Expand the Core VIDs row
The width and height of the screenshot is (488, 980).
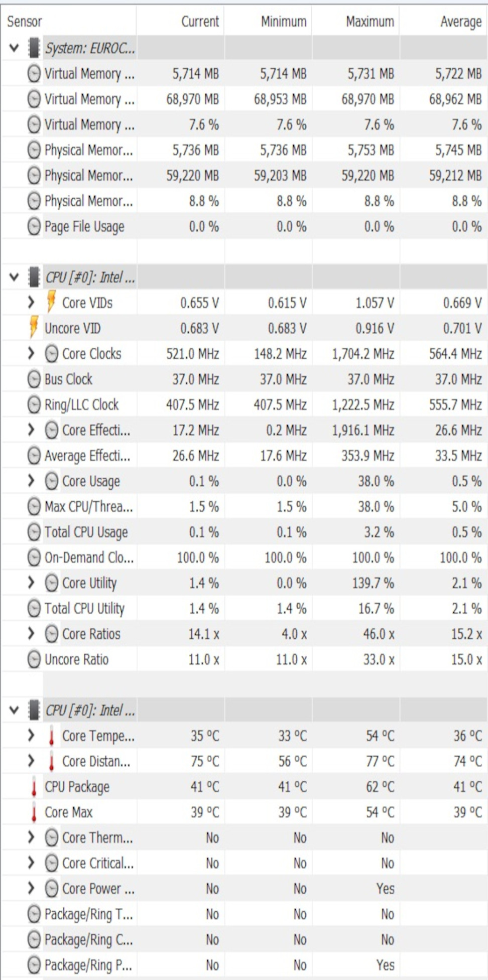pyautogui.click(x=31, y=303)
